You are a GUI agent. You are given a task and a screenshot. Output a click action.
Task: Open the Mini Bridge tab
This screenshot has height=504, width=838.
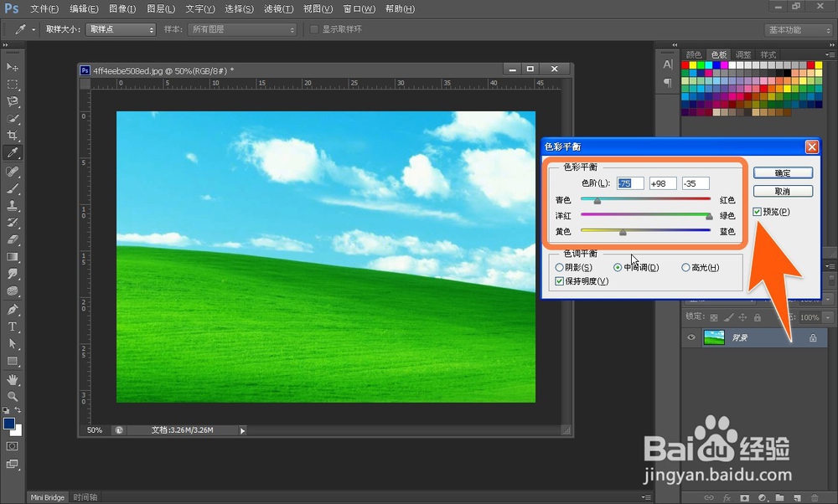47,497
